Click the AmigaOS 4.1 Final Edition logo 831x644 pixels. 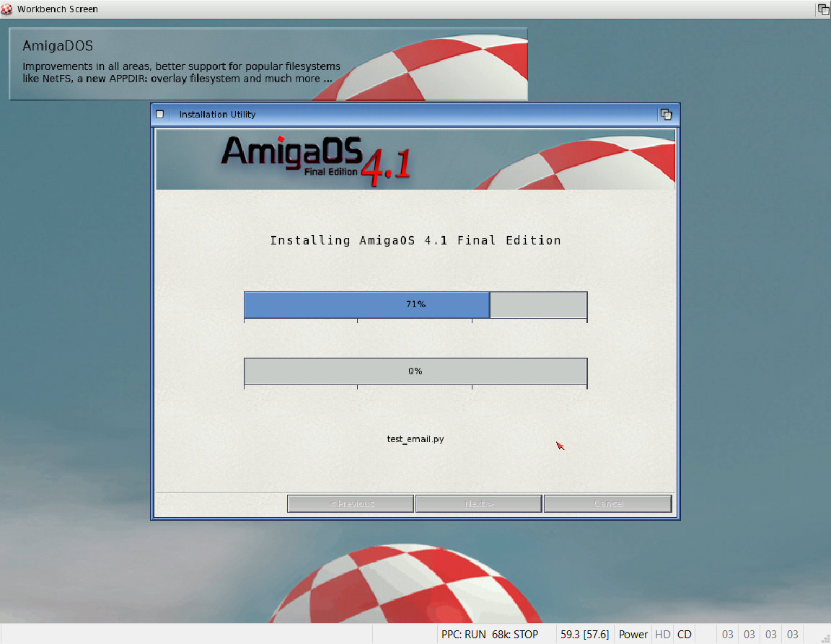(316, 161)
